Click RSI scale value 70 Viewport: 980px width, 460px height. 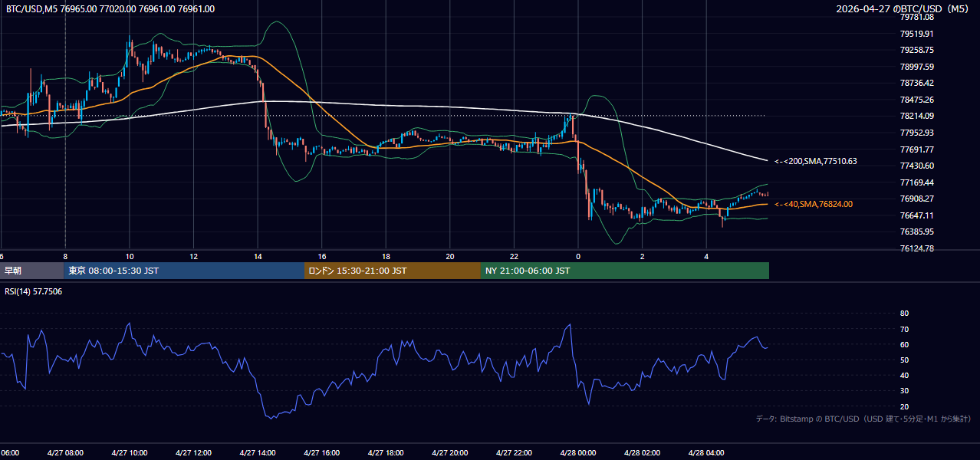[x=904, y=329]
